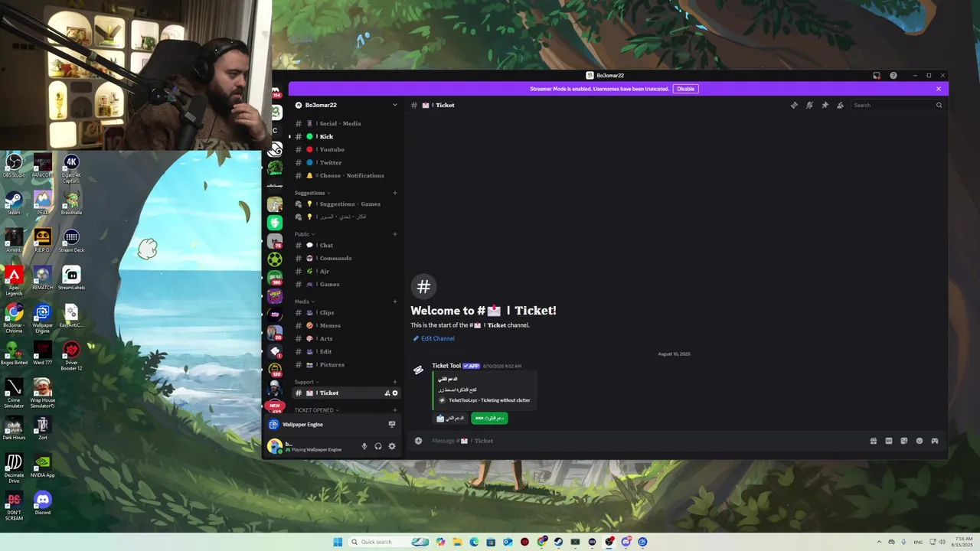The image size is (980, 551).
Task: Open the Twitter channel
Action: tap(347, 162)
